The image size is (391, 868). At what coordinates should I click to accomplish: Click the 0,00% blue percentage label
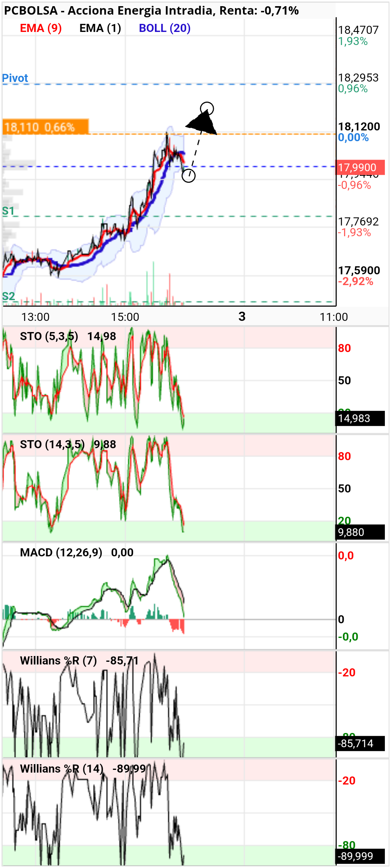[353, 137]
